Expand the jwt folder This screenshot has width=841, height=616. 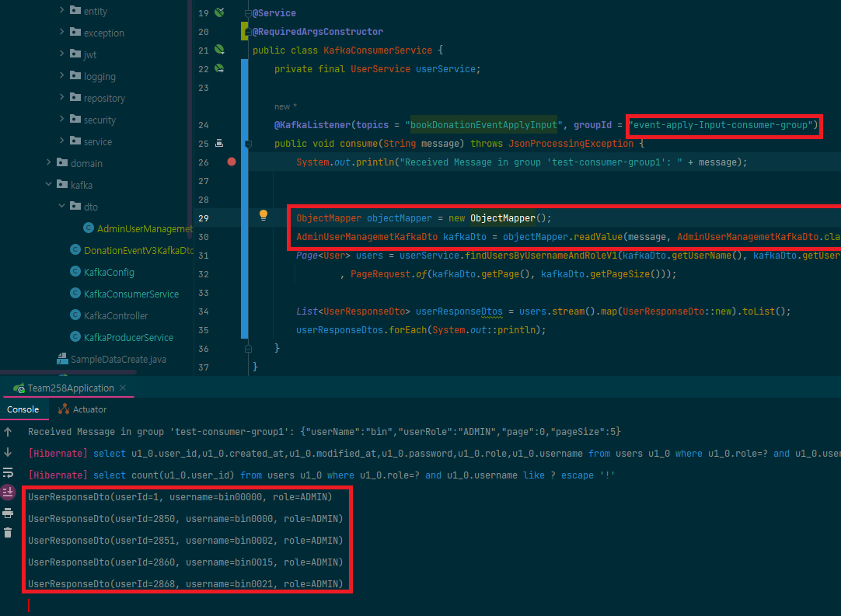pos(61,53)
